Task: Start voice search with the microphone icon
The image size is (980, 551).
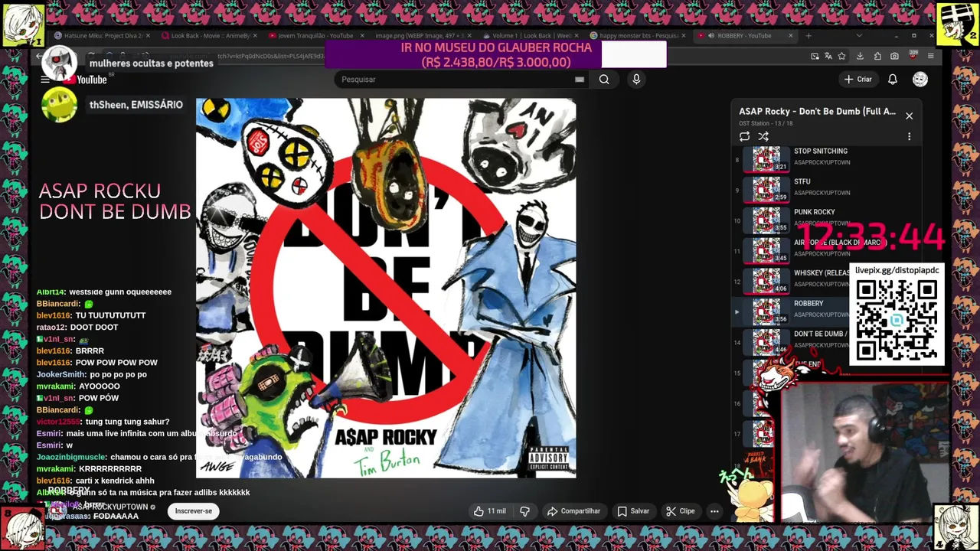Action: [x=636, y=79]
